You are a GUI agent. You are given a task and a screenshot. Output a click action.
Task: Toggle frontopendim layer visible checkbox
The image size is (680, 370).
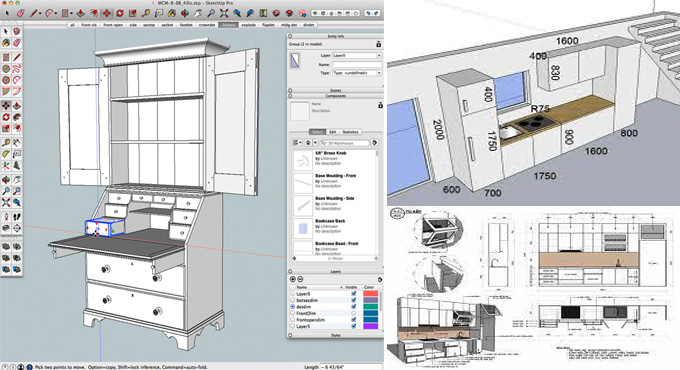pos(354,320)
